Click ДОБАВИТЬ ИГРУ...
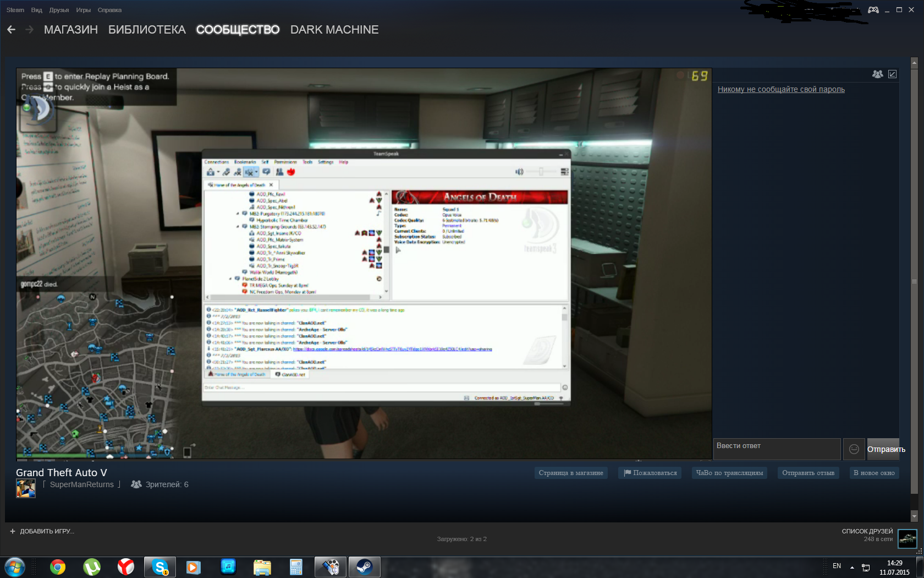 click(47, 531)
